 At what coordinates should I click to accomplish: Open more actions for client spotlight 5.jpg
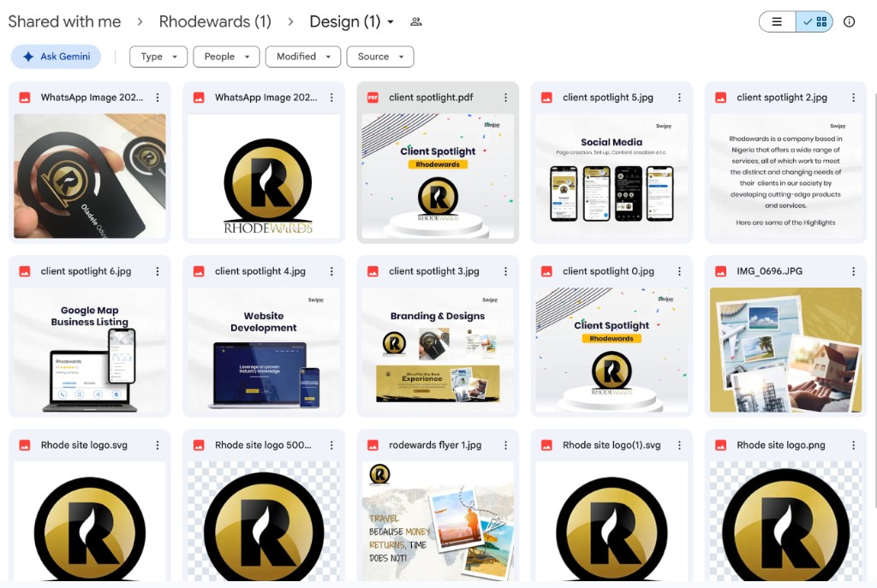[679, 98]
